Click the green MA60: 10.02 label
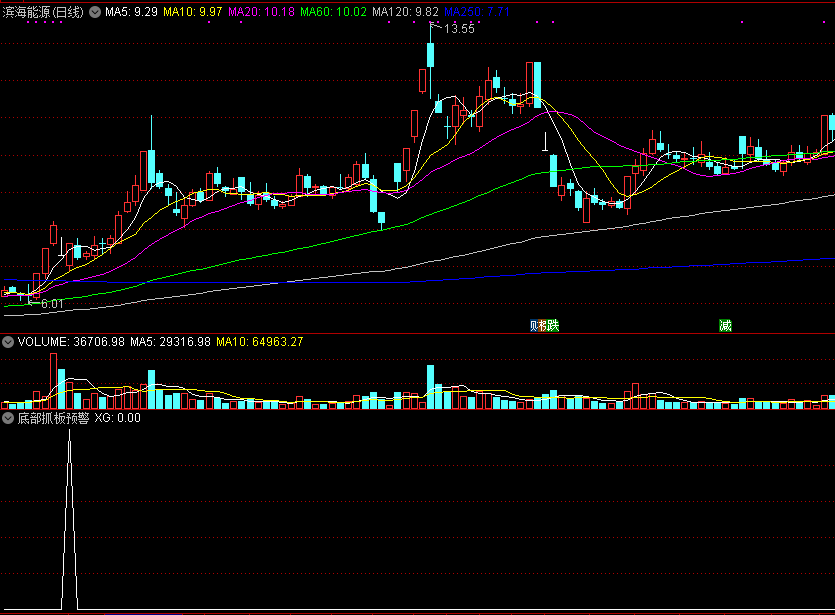The width and height of the screenshot is (835, 615). tap(333, 12)
